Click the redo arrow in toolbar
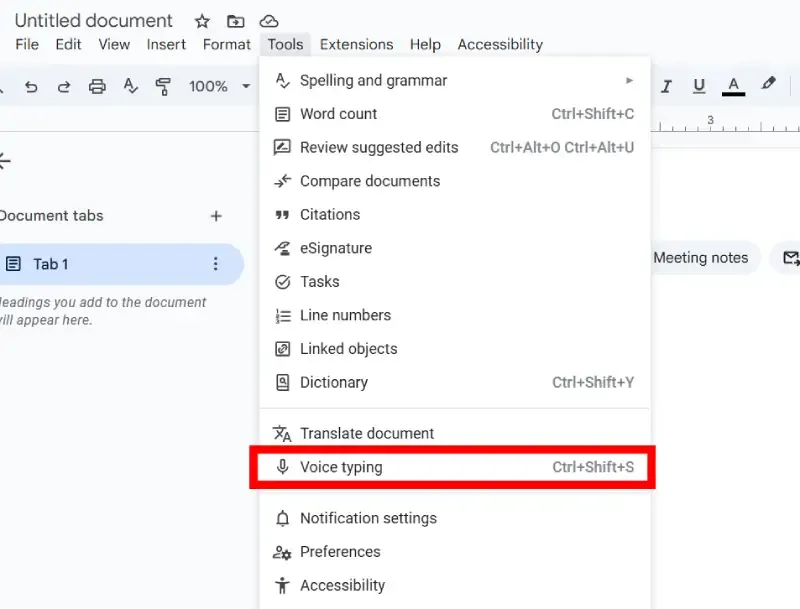The height and width of the screenshot is (609, 800). 64,86
